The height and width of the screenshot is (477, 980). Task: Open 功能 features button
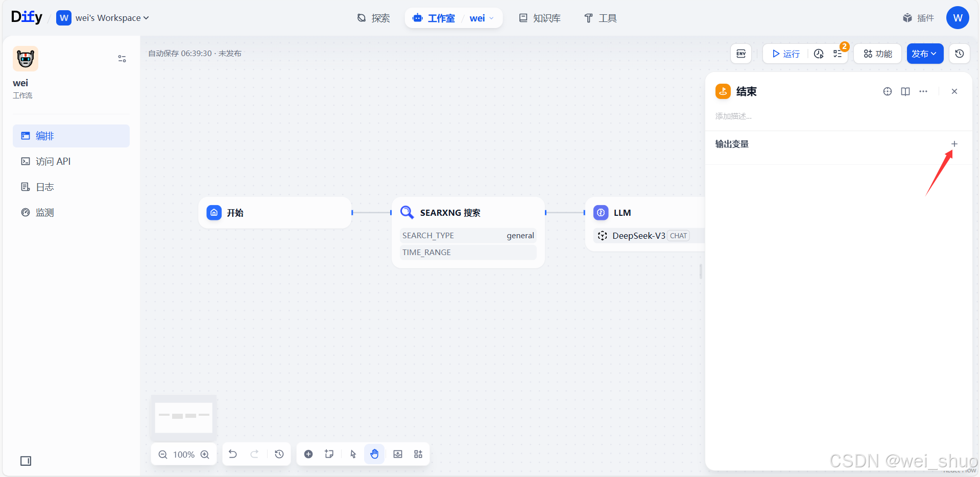click(878, 54)
